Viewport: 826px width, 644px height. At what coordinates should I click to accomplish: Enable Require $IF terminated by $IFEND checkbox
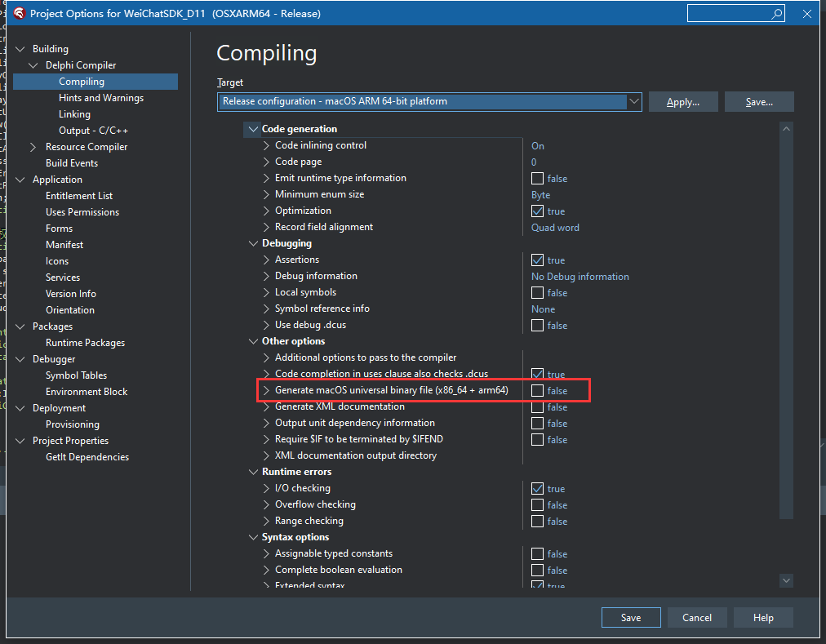[537, 439]
